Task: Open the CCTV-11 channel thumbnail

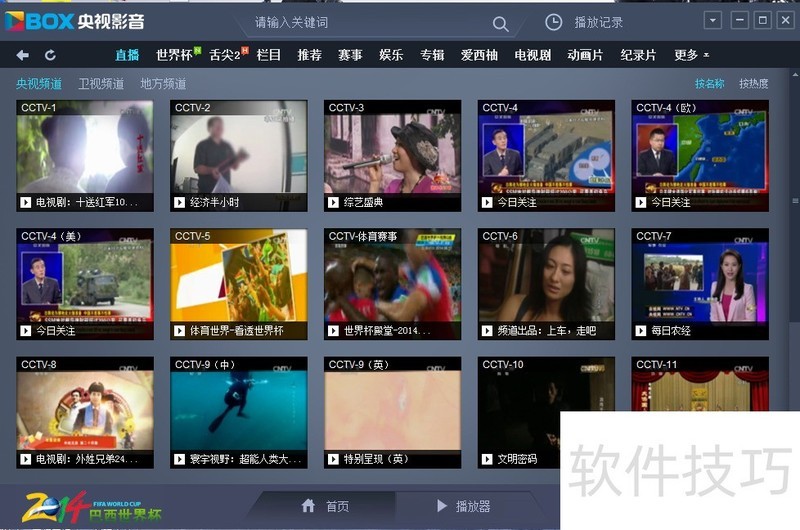Action: pyautogui.click(x=700, y=384)
